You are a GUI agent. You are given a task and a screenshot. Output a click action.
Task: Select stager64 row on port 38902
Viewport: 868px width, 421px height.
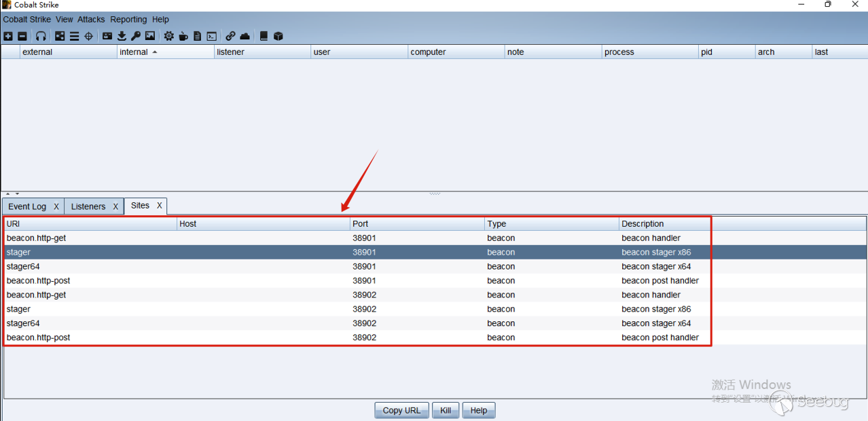pos(435,323)
